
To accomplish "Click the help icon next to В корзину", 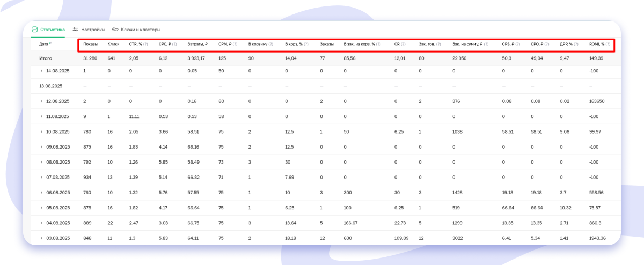I will pos(271,44).
